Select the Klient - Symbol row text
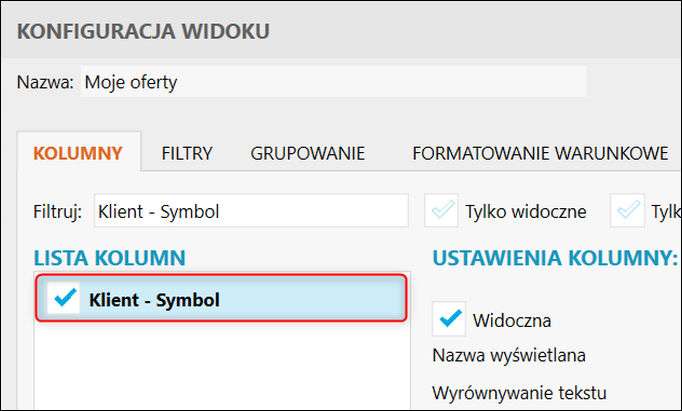This screenshot has height=411, width=682. [154, 299]
